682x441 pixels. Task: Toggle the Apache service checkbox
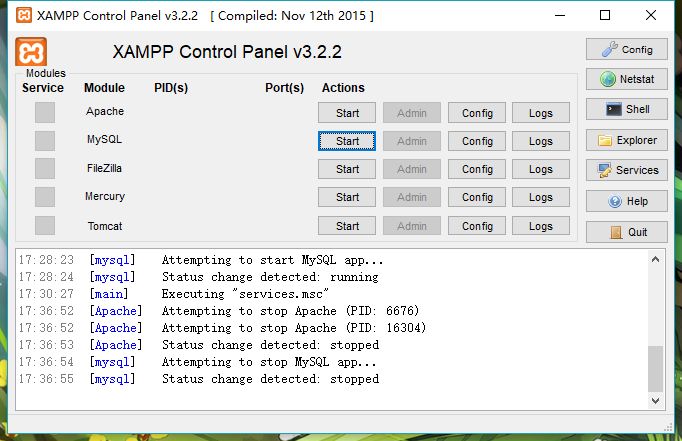pos(45,113)
